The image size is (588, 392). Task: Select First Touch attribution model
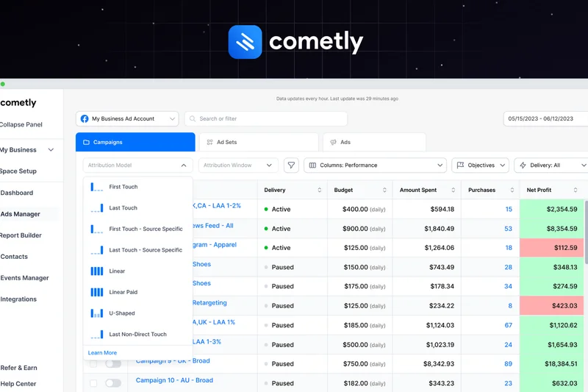click(x=137, y=186)
